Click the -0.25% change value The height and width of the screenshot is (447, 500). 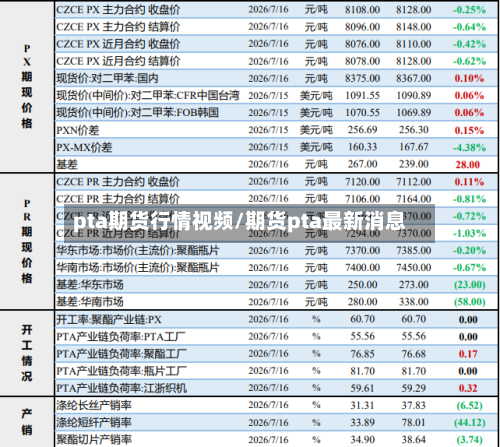point(469,10)
